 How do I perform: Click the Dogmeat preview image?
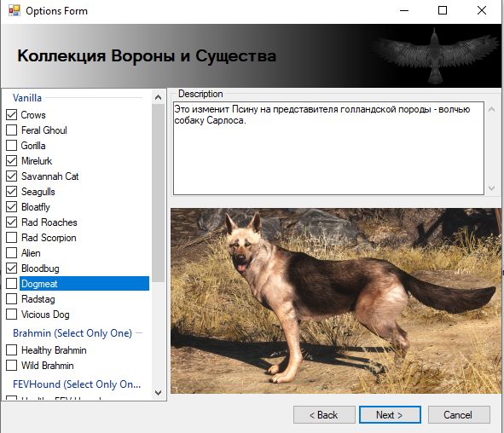336,301
